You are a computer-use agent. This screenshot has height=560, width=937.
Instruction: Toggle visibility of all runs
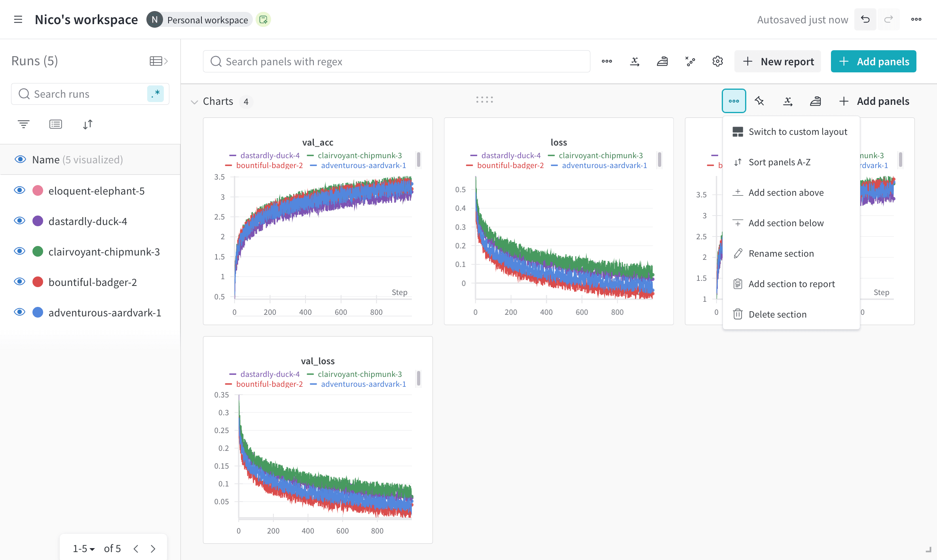point(20,159)
